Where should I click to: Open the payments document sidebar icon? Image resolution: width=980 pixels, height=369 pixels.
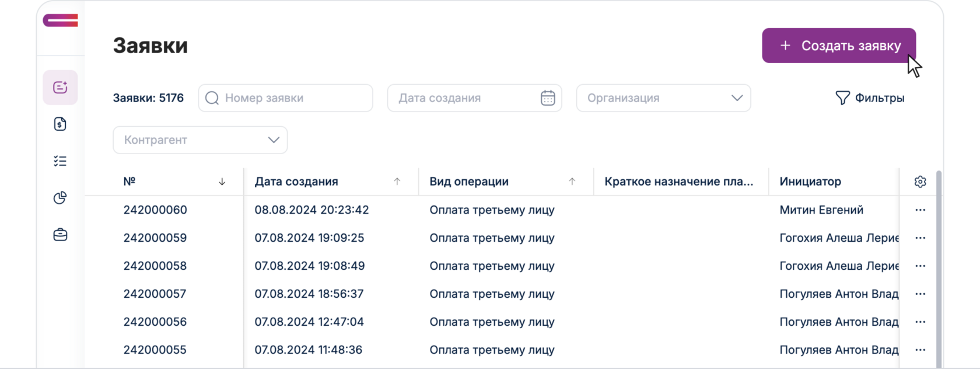(x=60, y=124)
